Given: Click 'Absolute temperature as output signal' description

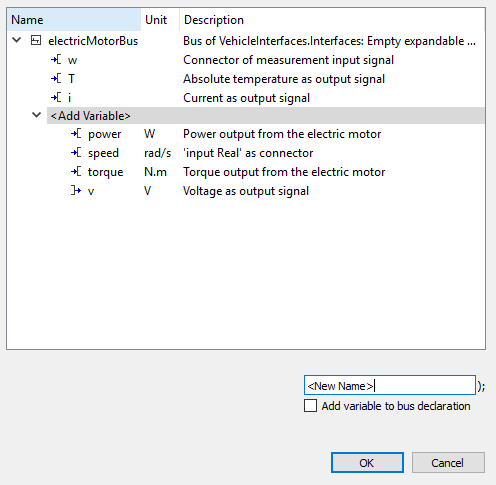Looking at the screenshot, I should point(284,79).
